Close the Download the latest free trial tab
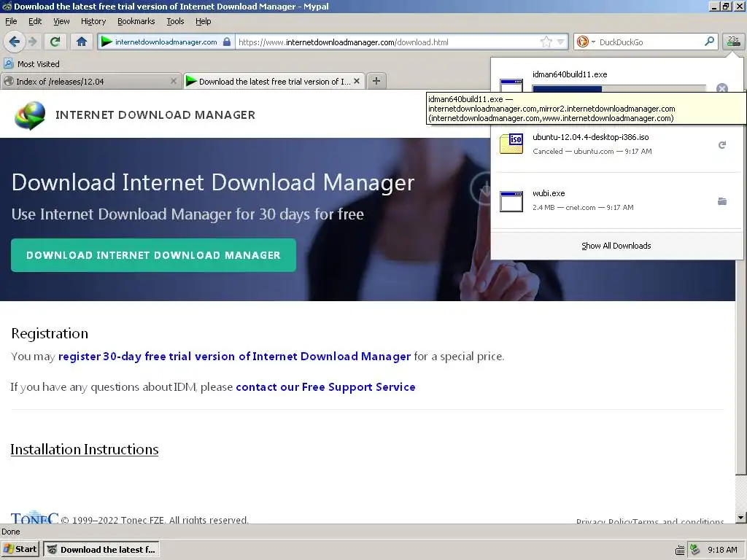Image resolution: width=747 pixels, height=560 pixels. coord(357,82)
